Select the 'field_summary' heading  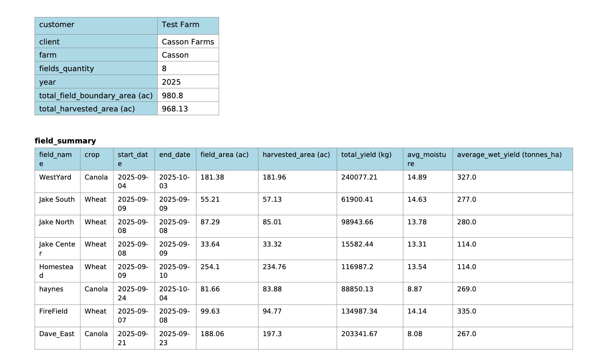coord(65,141)
